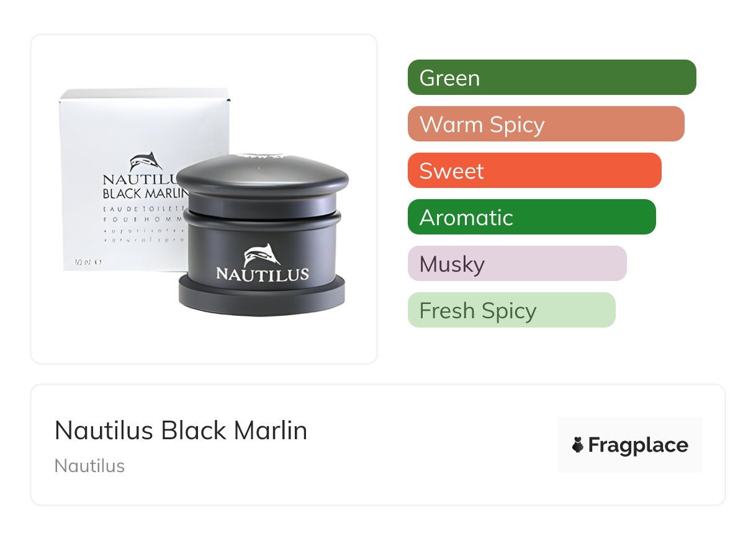Click the bear icon beside Fragplace
This screenshot has width=756, height=536.
click(578, 445)
